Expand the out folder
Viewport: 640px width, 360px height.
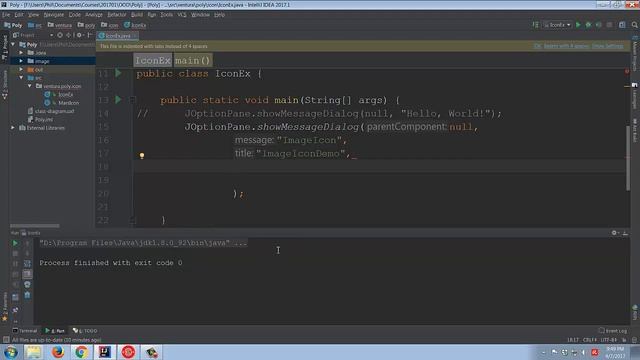[21, 69]
